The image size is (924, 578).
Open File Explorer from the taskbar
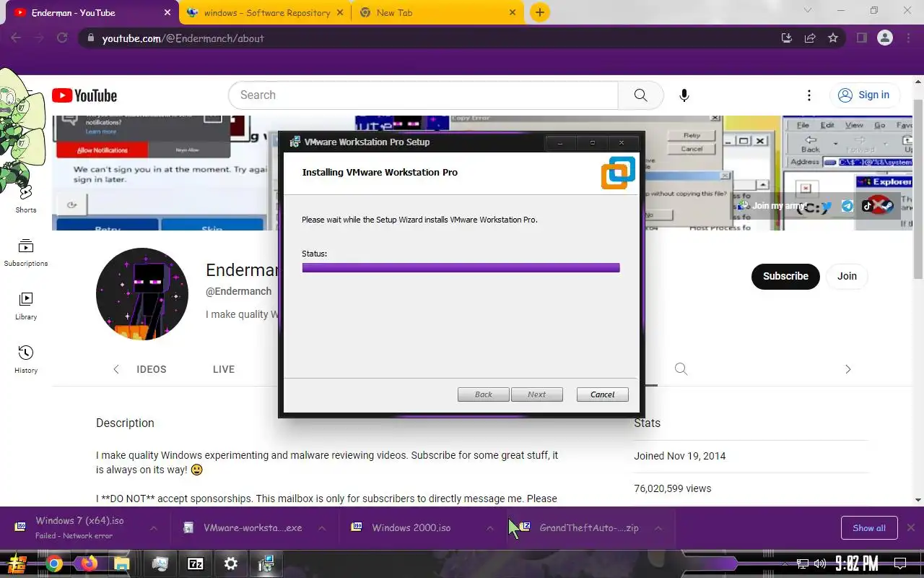point(122,564)
